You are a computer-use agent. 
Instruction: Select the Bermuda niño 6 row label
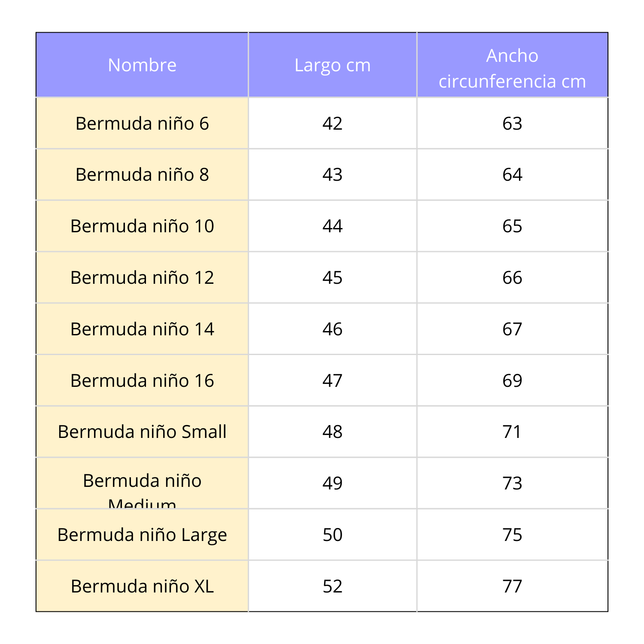coord(142,123)
